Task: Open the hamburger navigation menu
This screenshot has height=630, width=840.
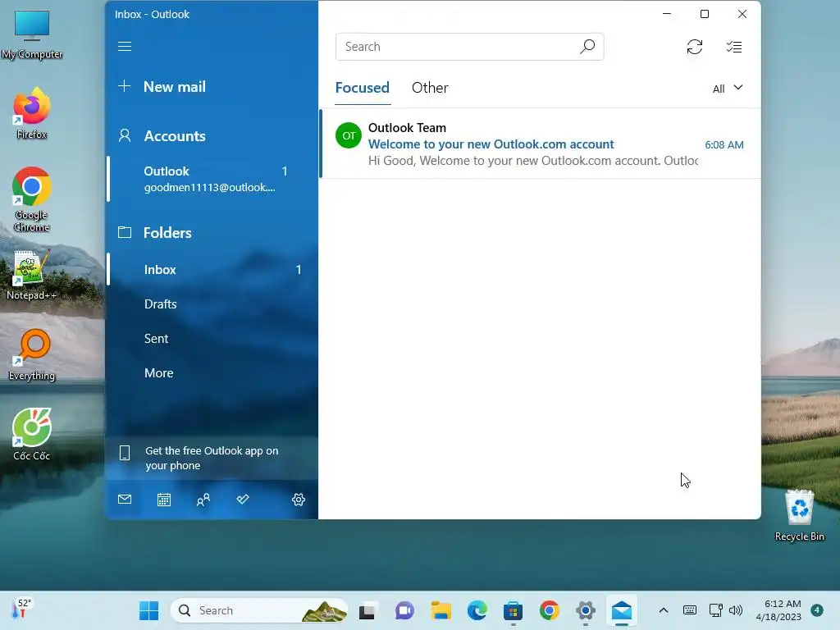Action: click(125, 47)
